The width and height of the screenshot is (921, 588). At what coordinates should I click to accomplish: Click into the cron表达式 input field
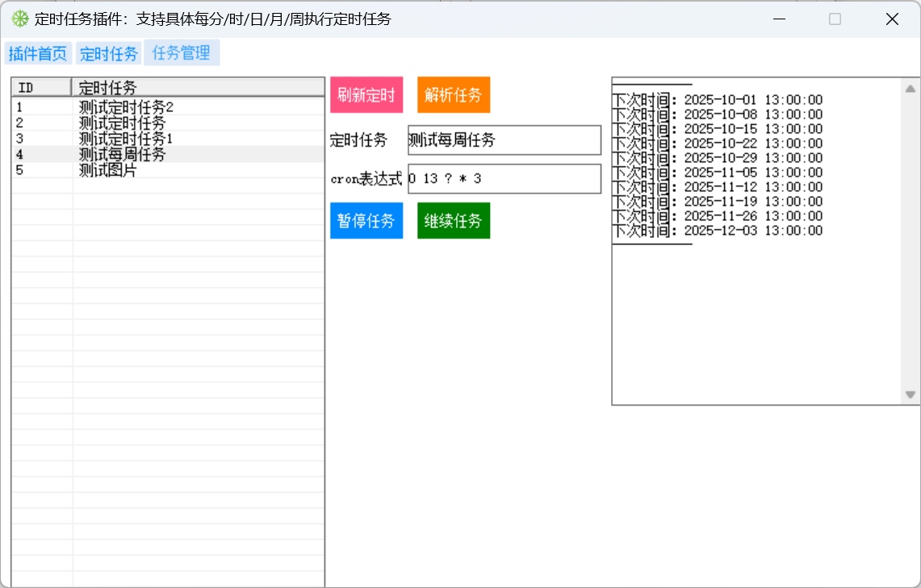pos(504,179)
